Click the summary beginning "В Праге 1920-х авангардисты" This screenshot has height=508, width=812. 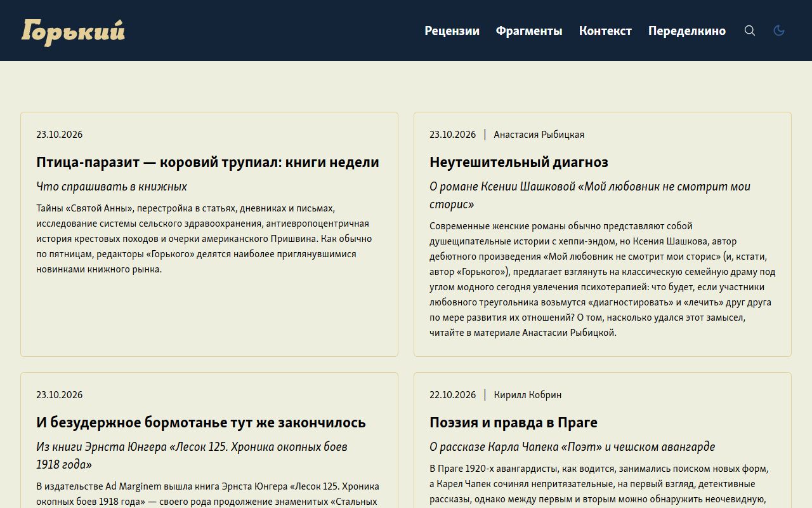pos(599,485)
